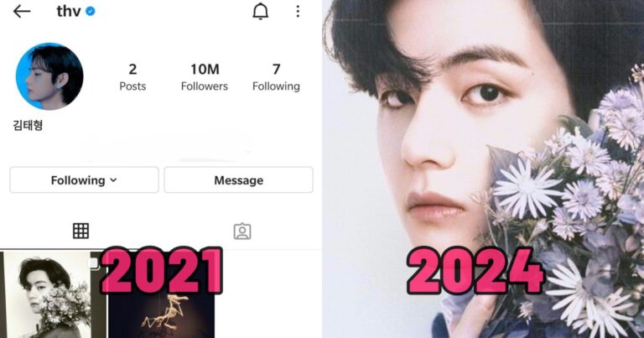This screenshot has width=644, height=338.
Task: Click the thv username at top
Action: coord(68,12)
